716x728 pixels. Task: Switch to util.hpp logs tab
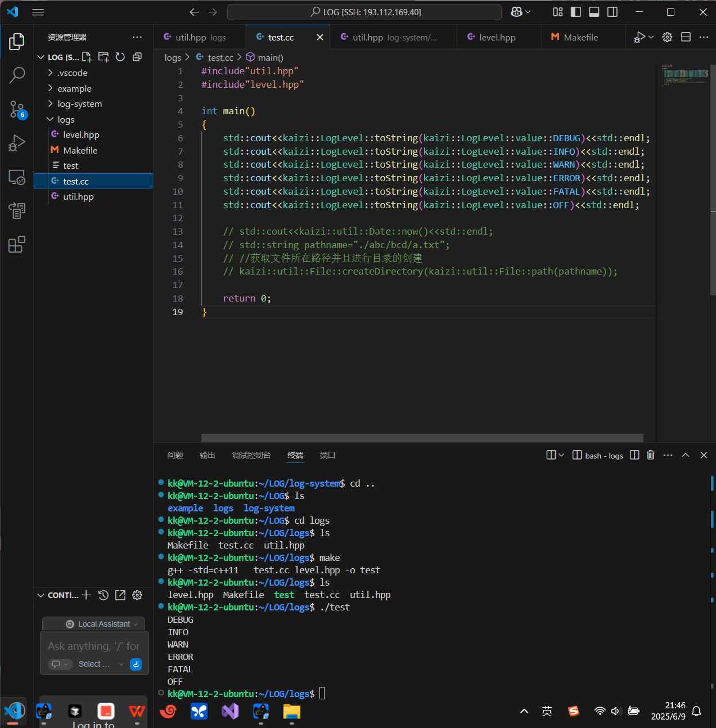(200, 37)
